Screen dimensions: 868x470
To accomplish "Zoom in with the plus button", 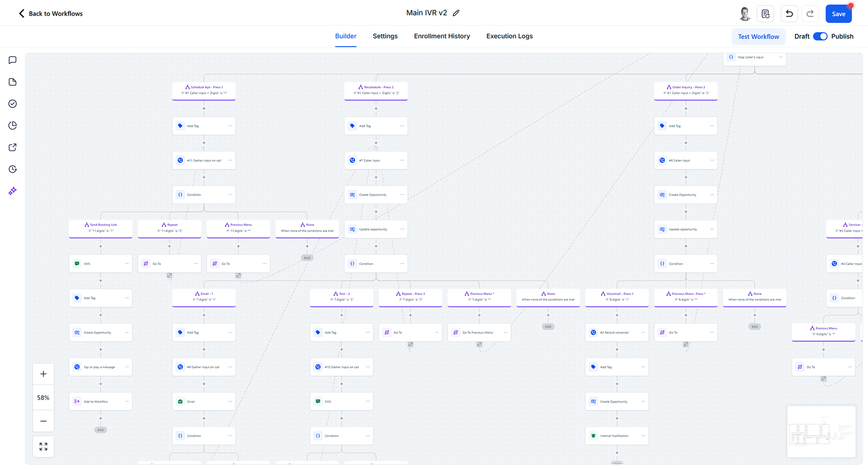I will tap(43, 374).
